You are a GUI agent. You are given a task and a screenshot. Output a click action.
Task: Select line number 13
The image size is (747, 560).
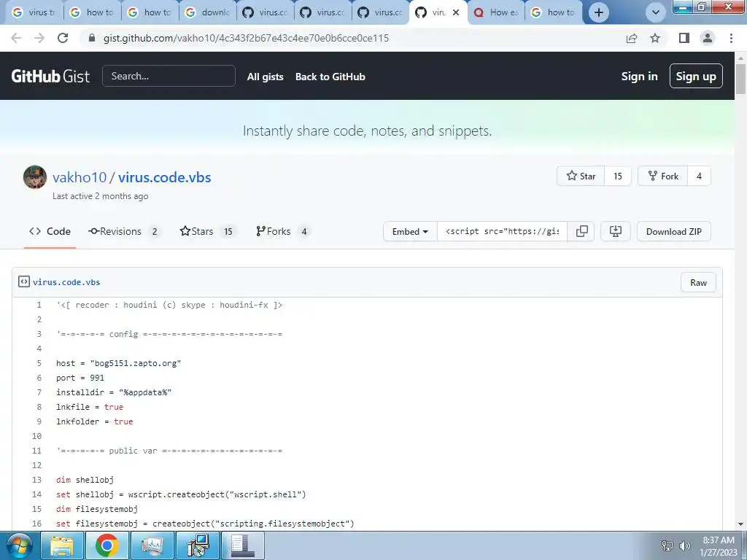pos(36,480)
